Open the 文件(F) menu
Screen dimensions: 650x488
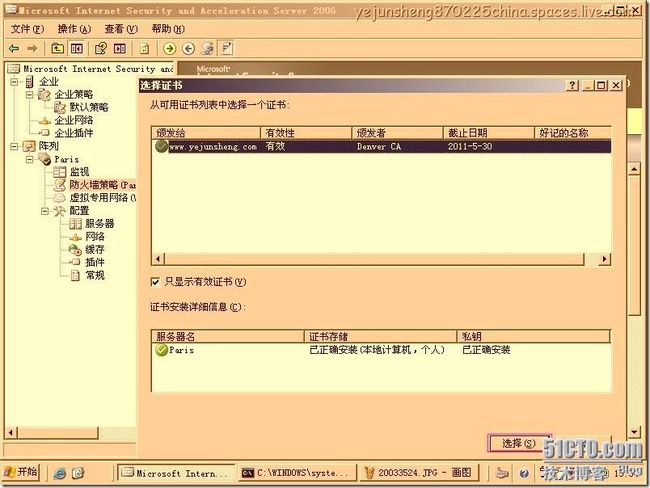pos(27,29)
